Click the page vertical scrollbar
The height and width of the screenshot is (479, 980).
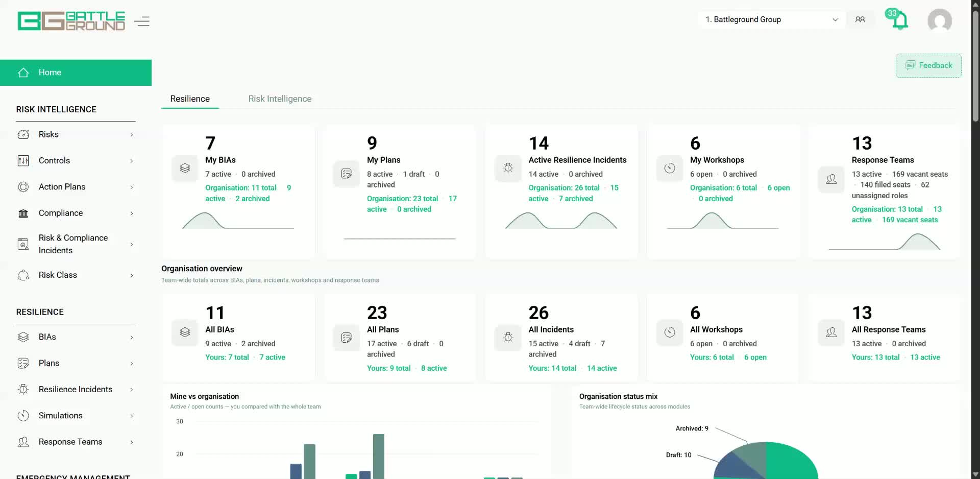975,66
